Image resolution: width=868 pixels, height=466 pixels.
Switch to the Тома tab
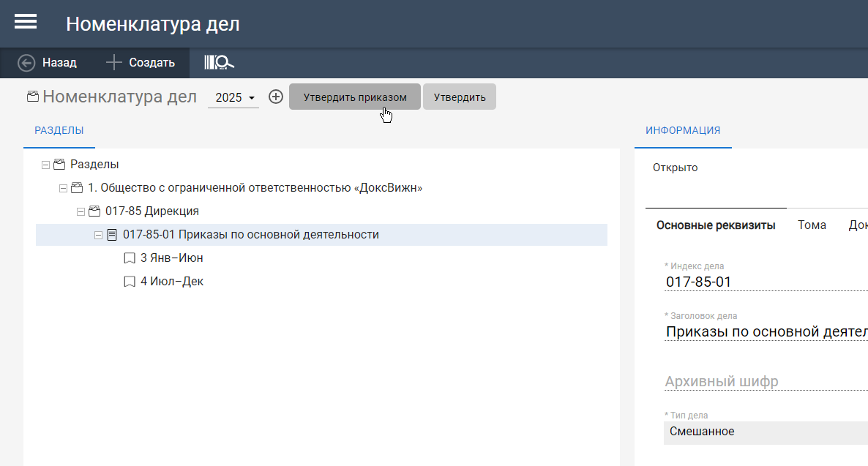point(812,225)
